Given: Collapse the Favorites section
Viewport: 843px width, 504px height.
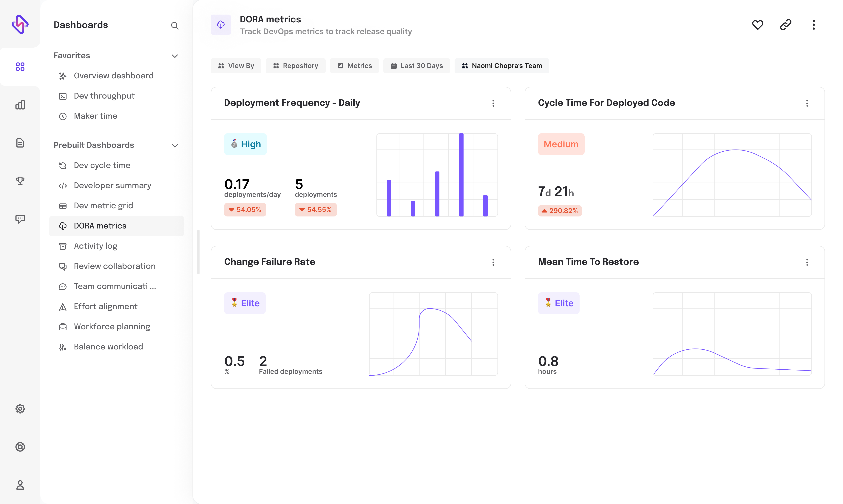Looking at the screenshot, I should point(175,56).
